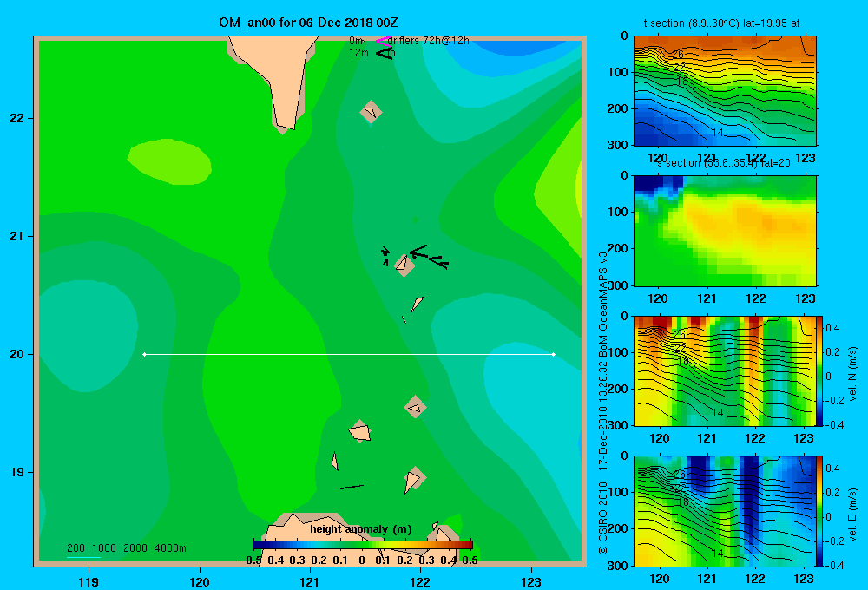Screen dimensions: 868x590
Task: Click the vel. E color scale bar
Action: (820, 511)
